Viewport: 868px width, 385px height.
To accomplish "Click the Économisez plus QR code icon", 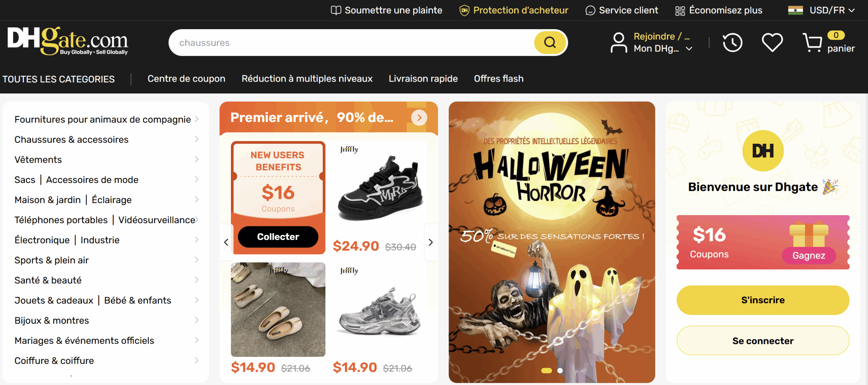I will pos(680,11).
